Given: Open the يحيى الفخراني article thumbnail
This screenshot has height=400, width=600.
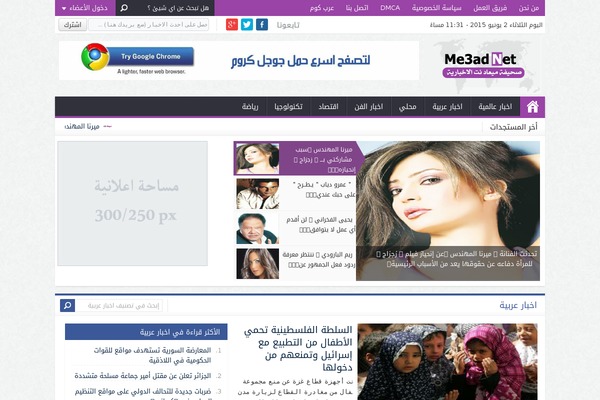Looking at the screenshot, I should pyautogui.click(x=257, y=229).
